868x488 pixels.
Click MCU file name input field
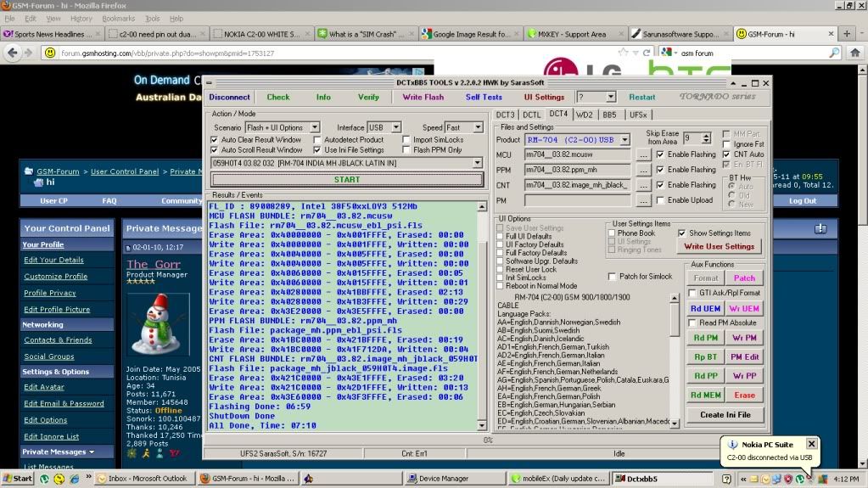(x=577, y=154)
